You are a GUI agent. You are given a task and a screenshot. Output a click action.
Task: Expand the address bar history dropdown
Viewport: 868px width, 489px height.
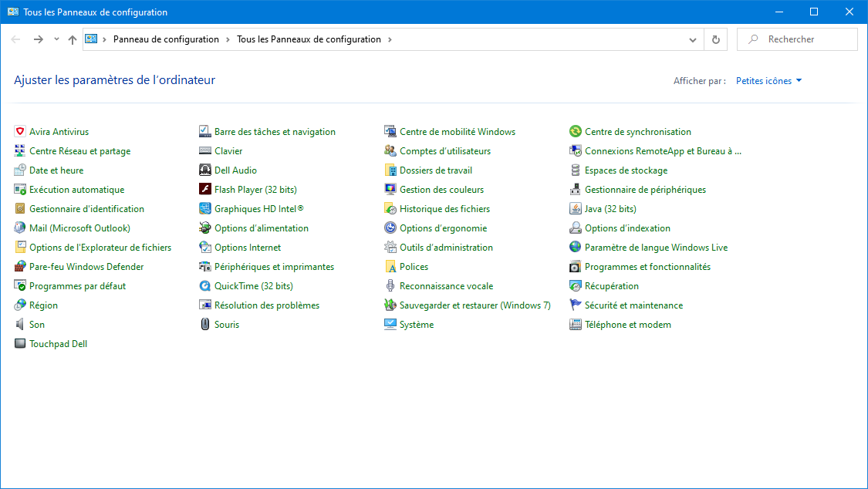[x=693, y=40]
